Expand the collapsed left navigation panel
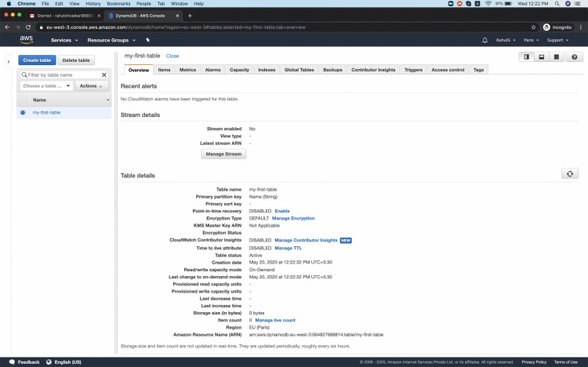The width and height of the screenshot is (588, 367). (x=7, y=60)
